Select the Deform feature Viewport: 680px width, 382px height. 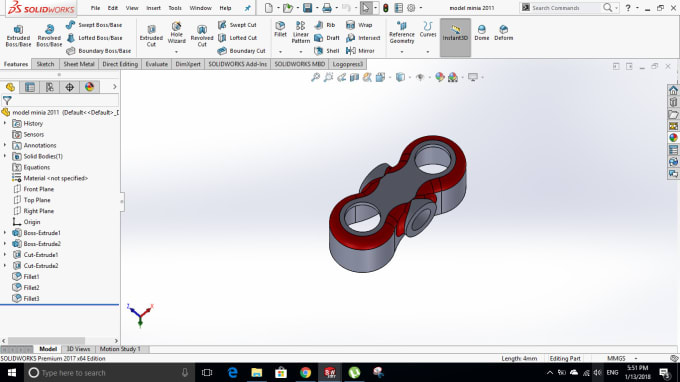503,33
